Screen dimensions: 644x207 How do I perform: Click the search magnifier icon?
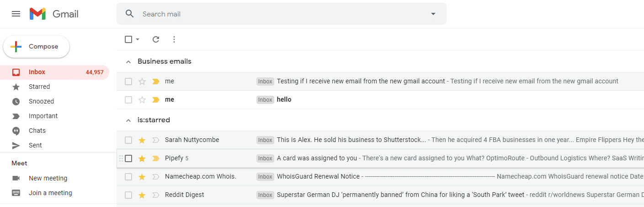click(x=130, y=14)
